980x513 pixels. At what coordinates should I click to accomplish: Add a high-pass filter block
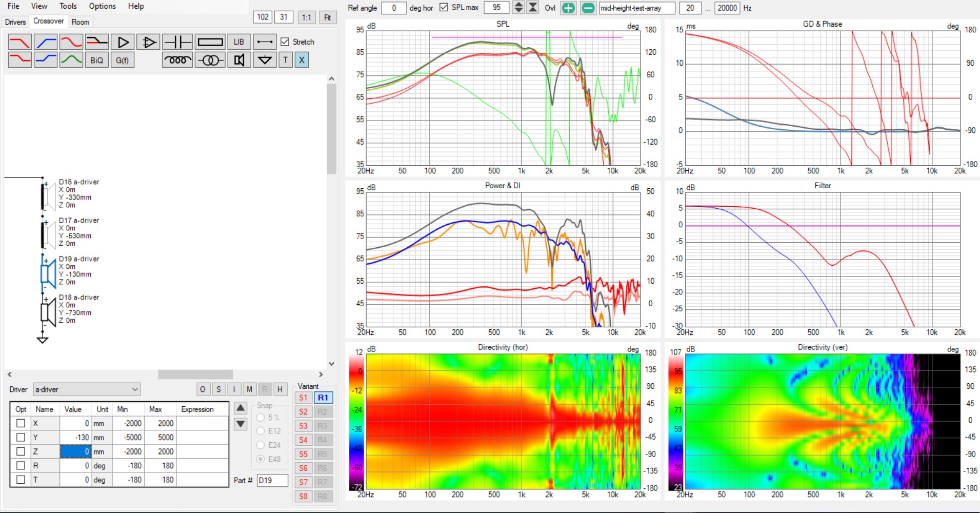pos(46,42)
